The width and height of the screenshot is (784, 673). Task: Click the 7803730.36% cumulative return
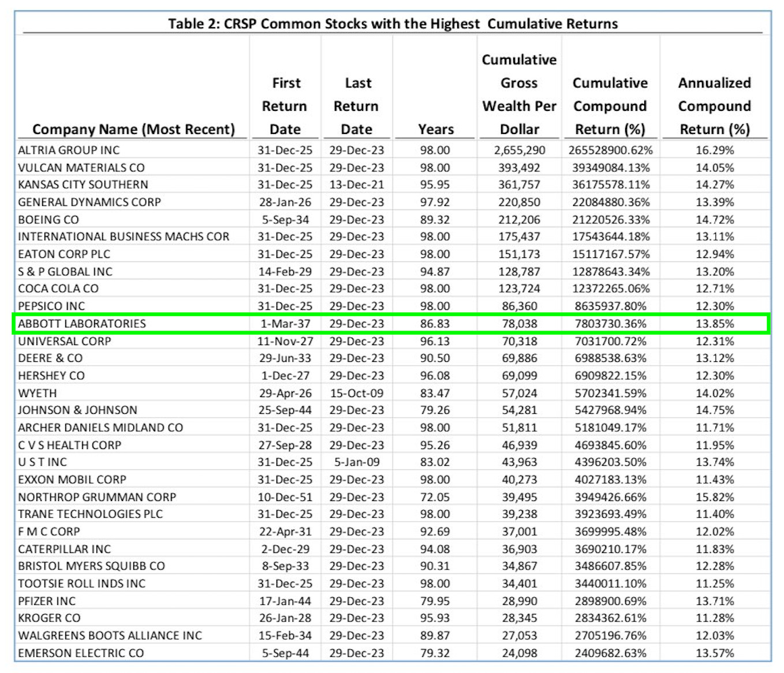coord(610,324)
